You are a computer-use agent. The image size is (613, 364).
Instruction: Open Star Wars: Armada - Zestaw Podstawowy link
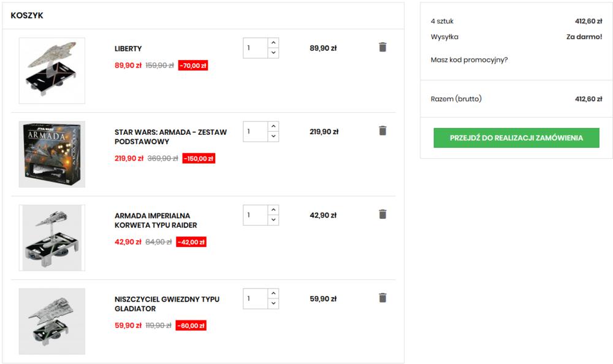pyautogui.click(x=170, y=137)
